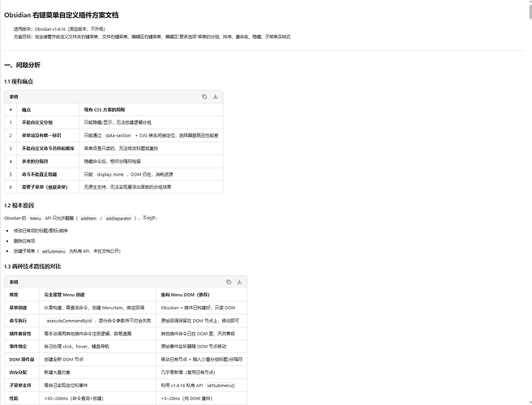This screenshot has width=532, height=405.
Task: Click the row label '性能'
Action: coord(14,399)
